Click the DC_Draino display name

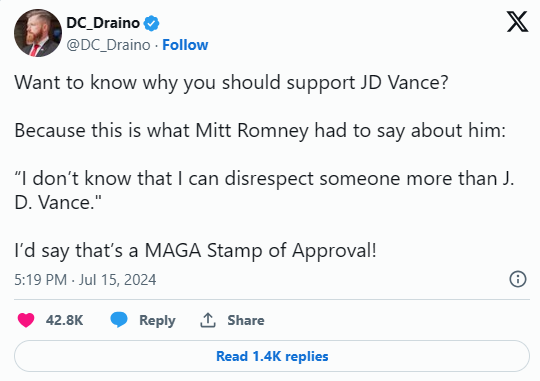[x=103, y=23]
